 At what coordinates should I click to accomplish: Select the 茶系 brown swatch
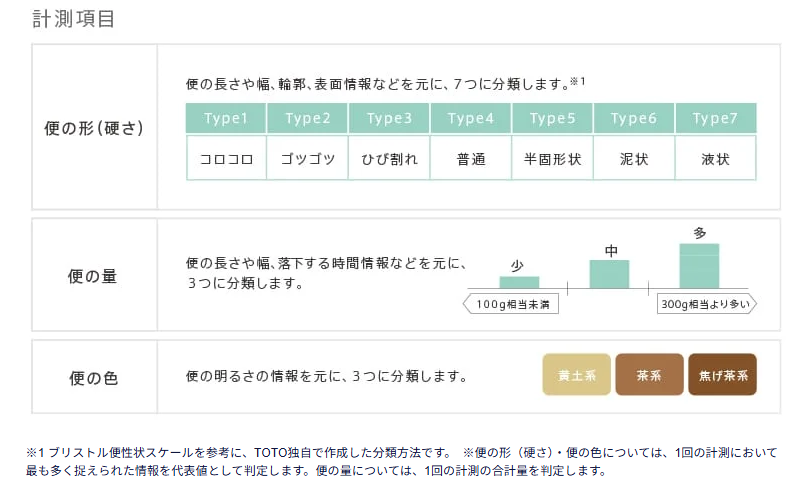tap(649, 374)
